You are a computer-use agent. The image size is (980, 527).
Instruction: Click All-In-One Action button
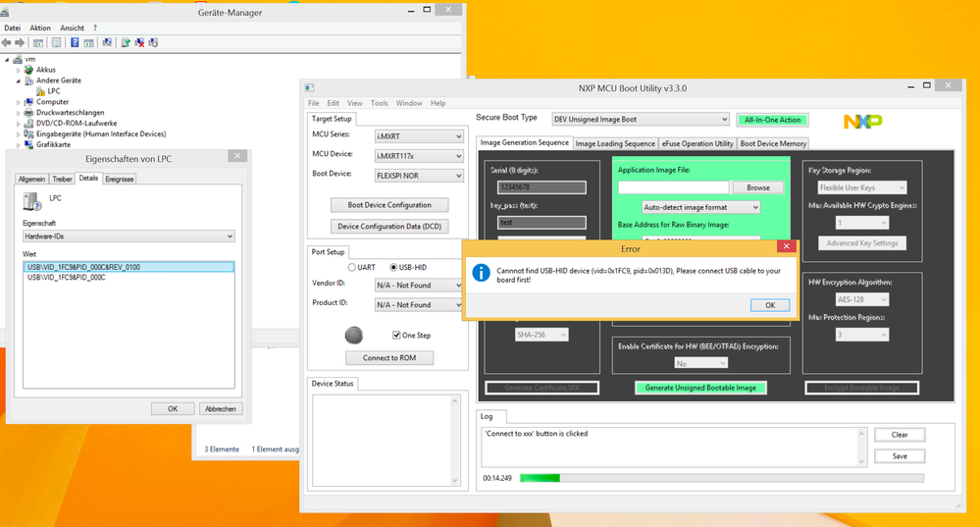click(x=772, y=120)
